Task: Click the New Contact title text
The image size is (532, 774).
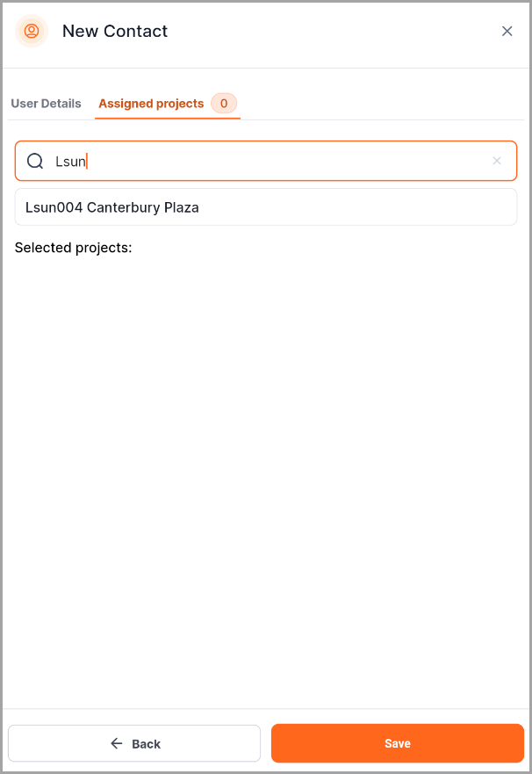Action: [115, 32]
